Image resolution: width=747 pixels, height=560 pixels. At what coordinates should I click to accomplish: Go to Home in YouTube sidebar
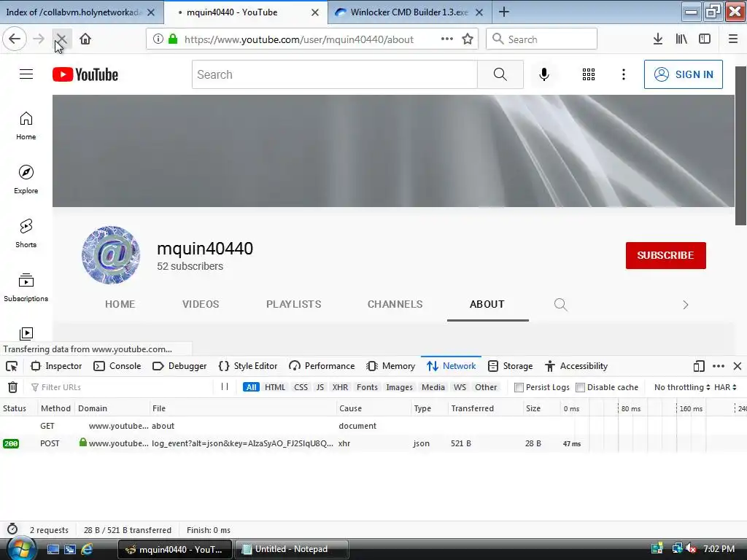tap(26, 126)
